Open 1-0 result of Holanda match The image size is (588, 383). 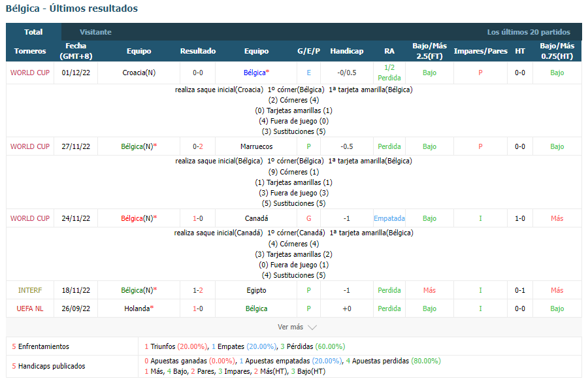coord(198,308)
